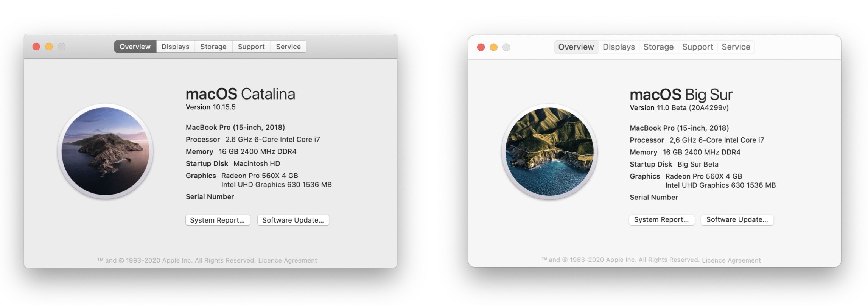Click 'Intel UHD Graphics 630 1536 MB' in Catalina window
The width and height of the screenshot is (868, 305).
pos(277,185)
